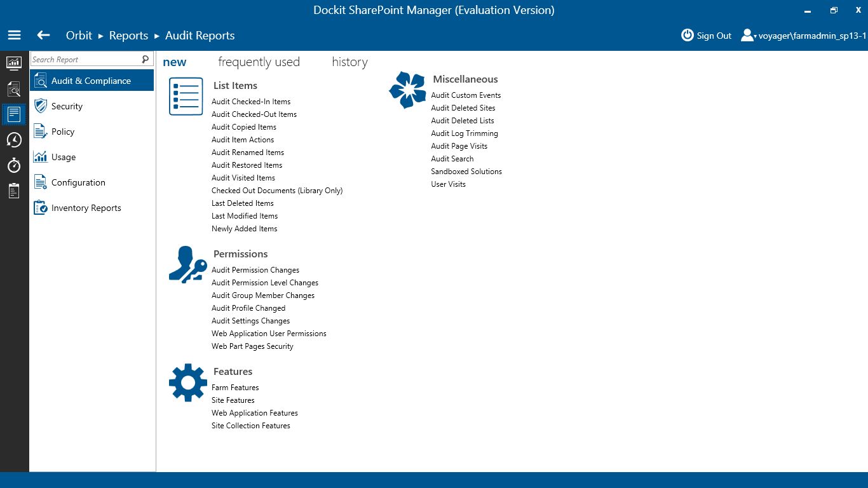
Task: Open the search-document icon in left rail
Action: click(14, 89)
